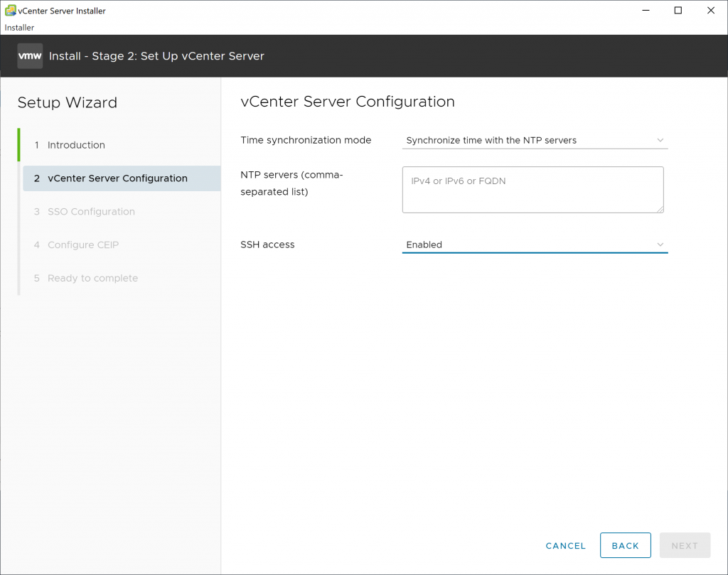Select vCenter Server Configuration step

(x=122, y=178)
